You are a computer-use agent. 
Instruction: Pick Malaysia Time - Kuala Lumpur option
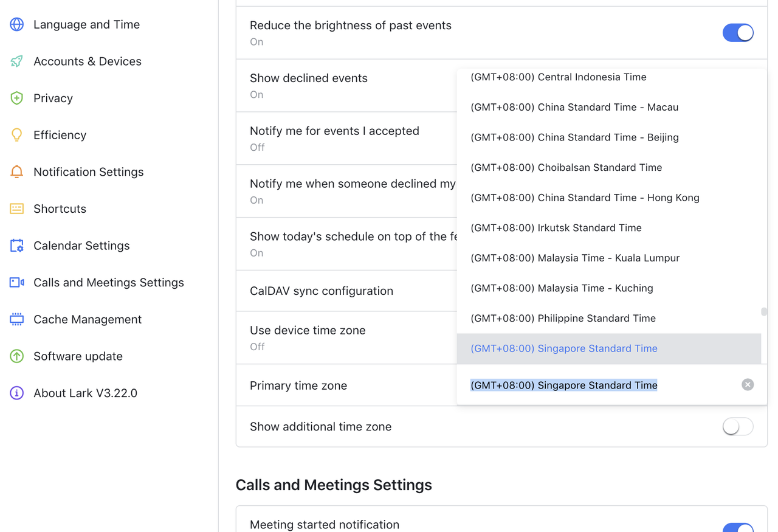[575, 258]
